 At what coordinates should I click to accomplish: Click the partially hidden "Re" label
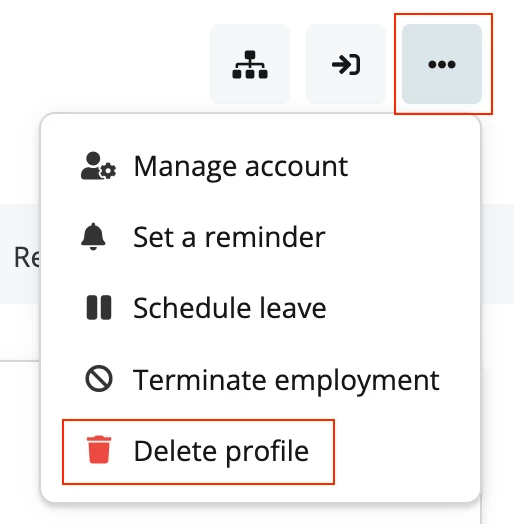(27, 258)
